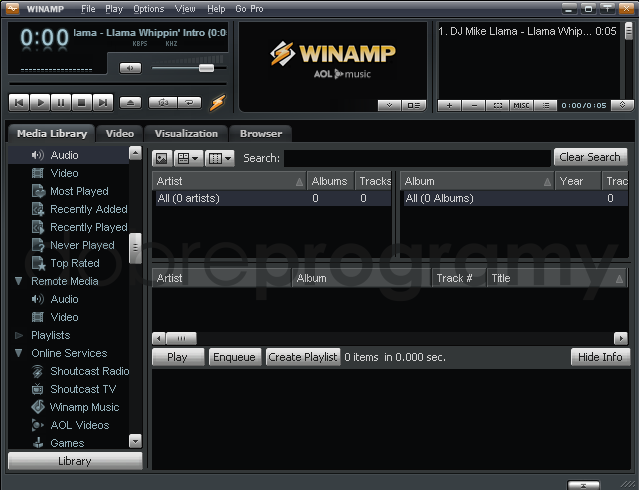Select Video under local media

(64, 173)
